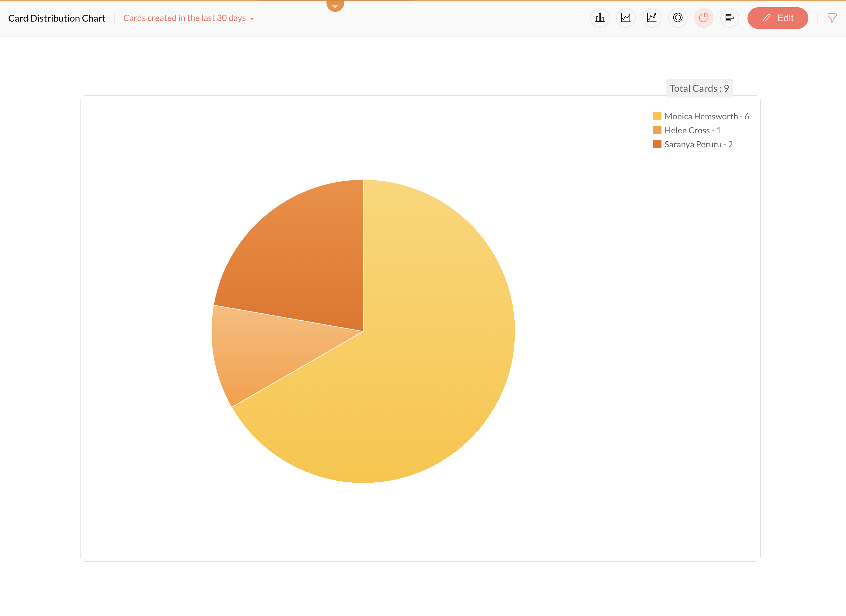Click the Edit chart button
846x616 pixels.
778,18
